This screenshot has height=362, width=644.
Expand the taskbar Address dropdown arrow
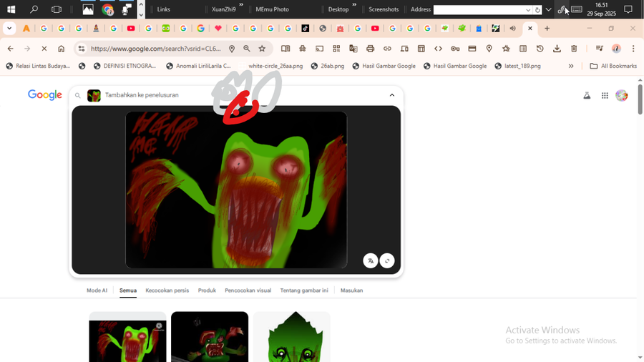(x=528, y=10)
